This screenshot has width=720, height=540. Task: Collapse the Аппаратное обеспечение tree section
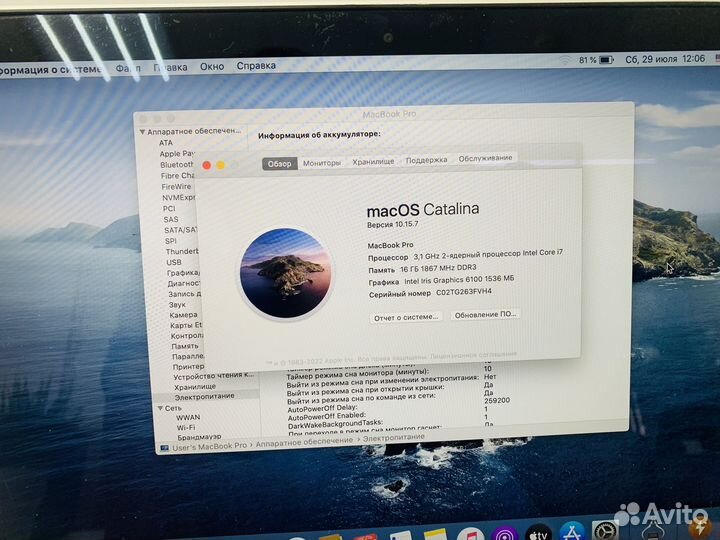click(x=142, y=132)
